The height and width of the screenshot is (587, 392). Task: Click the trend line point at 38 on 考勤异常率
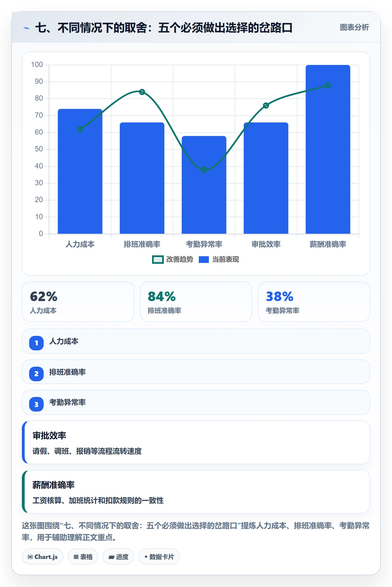coord(204,170)
